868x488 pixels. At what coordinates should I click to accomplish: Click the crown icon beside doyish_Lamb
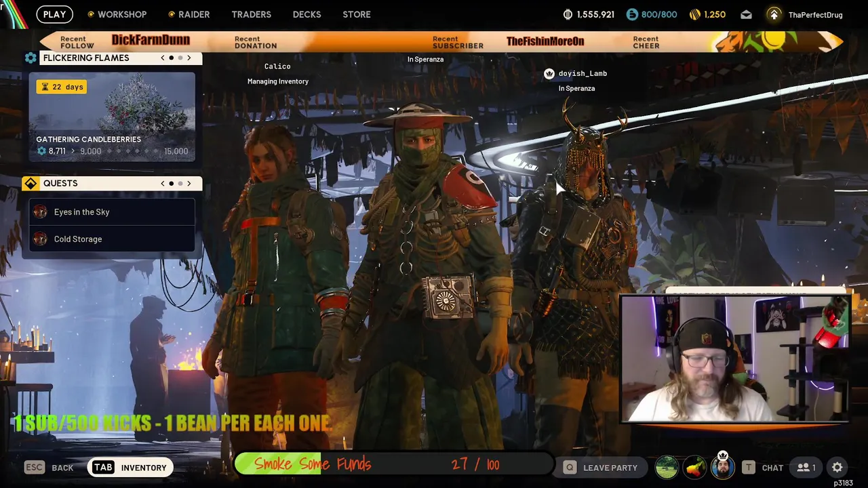point(549,74)
